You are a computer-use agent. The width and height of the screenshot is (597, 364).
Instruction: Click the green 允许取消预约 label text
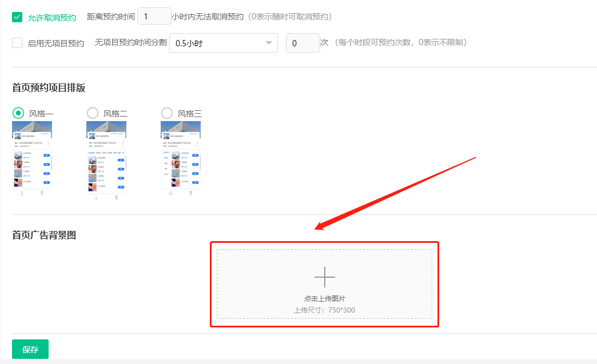(52, 18)
